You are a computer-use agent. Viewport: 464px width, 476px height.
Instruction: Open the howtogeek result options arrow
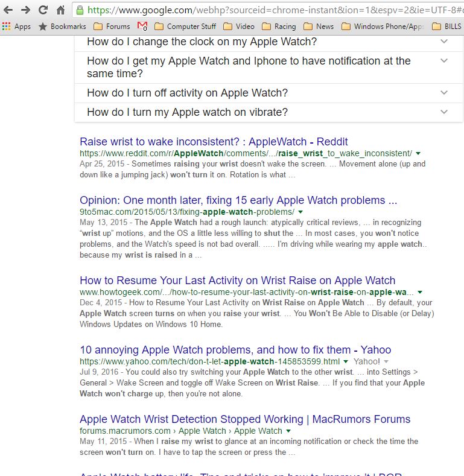point(420,293)
